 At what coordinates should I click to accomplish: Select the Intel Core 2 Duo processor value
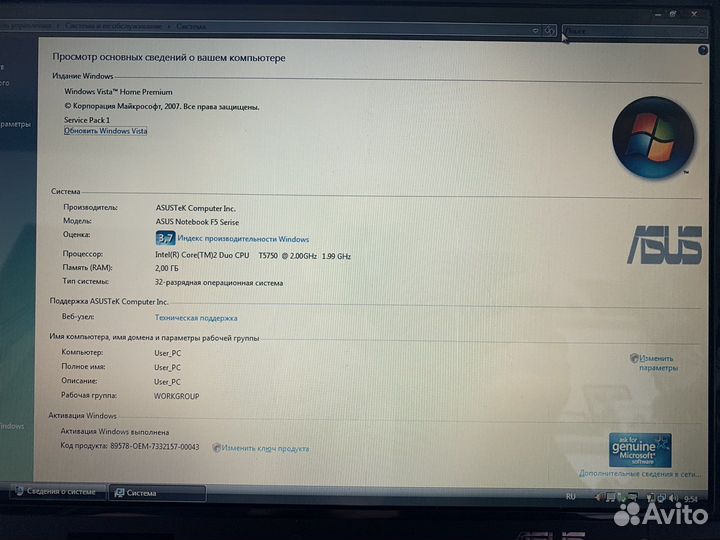pos(253,256)
